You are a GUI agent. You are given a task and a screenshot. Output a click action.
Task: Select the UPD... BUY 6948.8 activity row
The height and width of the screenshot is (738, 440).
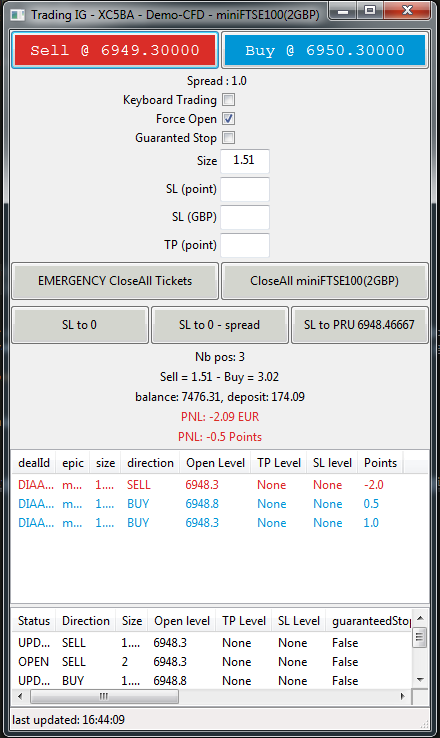pos(212,681)
